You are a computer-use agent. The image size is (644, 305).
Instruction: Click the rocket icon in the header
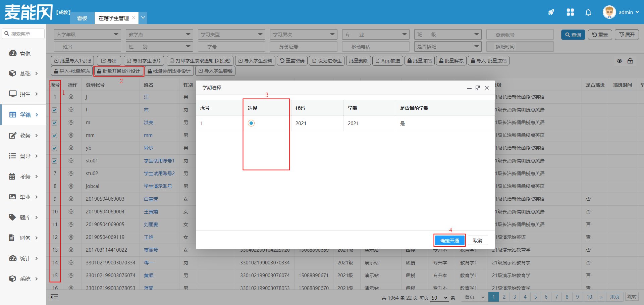(x=551, y=12)
